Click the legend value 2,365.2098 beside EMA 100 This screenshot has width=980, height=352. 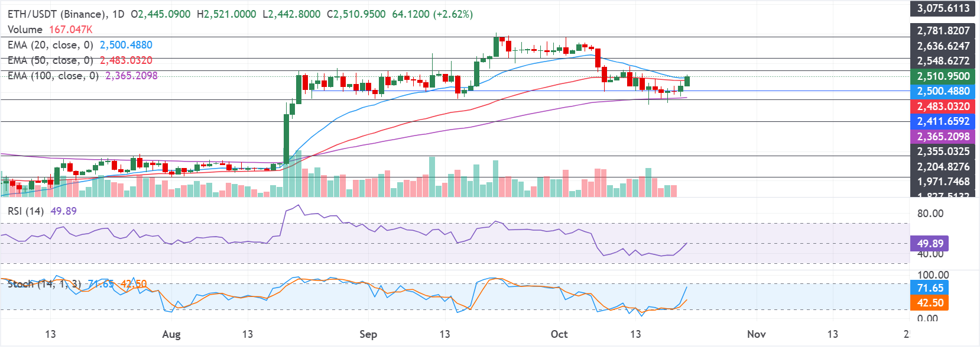point(131,75)
